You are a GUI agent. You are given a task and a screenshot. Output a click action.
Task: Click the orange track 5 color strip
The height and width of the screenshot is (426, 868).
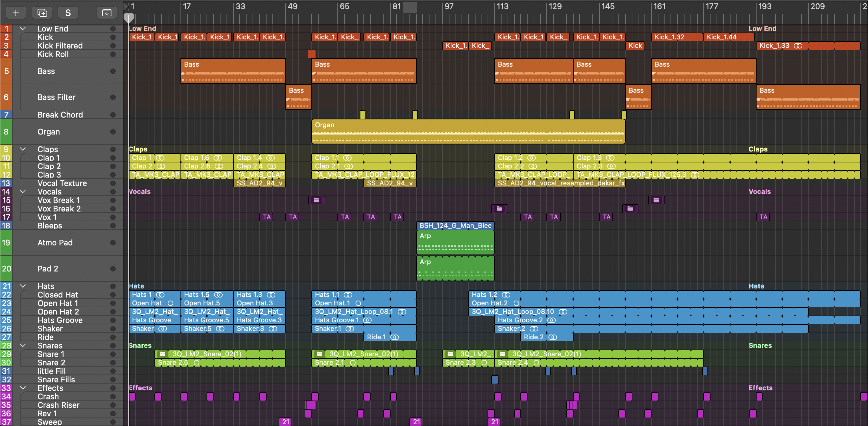pyautogui.click(x=6, y=71)
